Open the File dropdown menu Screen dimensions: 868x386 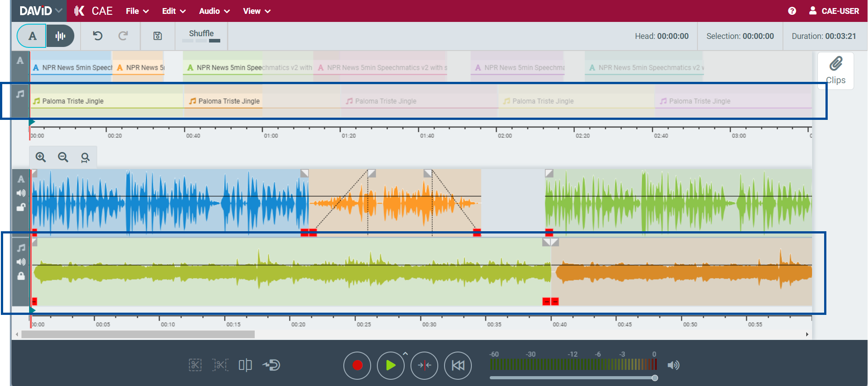coord(137,11)
